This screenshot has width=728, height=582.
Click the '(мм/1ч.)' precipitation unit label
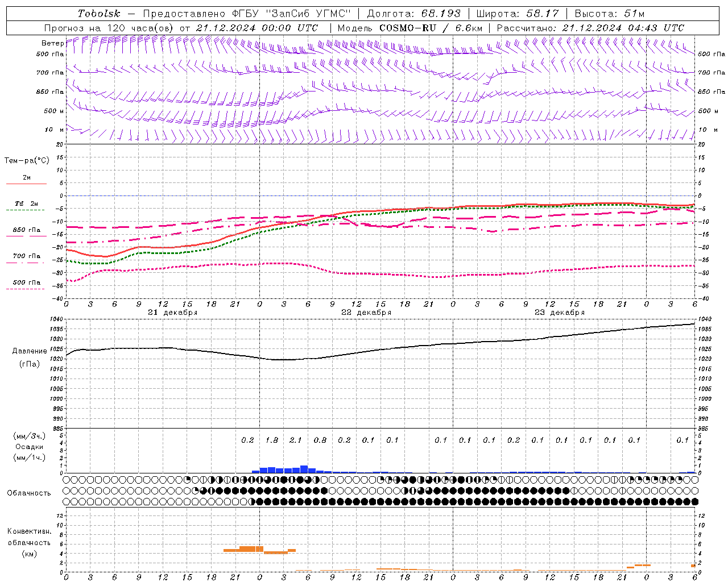click(30, 458)
